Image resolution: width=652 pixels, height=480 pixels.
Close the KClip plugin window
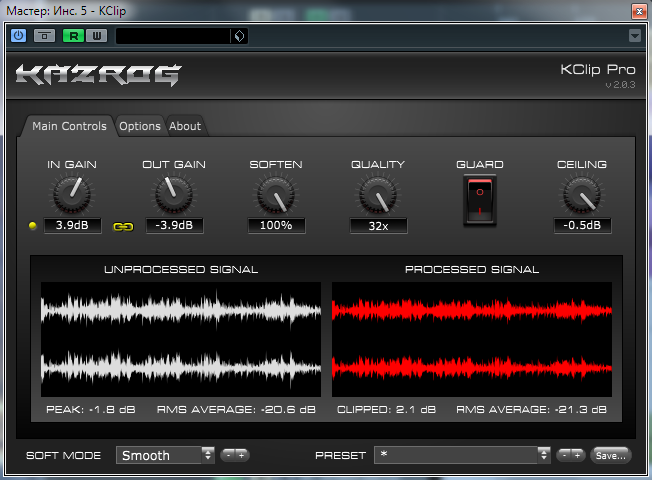click(x=639, y=11)
